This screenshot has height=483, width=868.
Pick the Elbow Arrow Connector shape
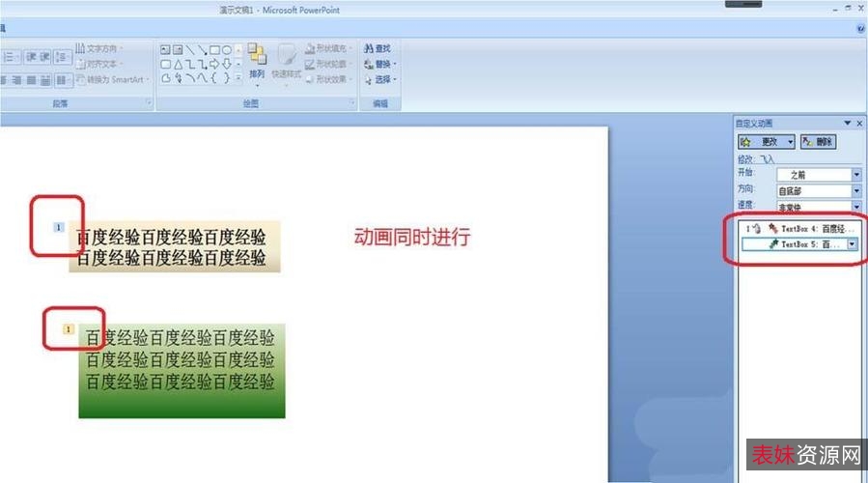202,65
